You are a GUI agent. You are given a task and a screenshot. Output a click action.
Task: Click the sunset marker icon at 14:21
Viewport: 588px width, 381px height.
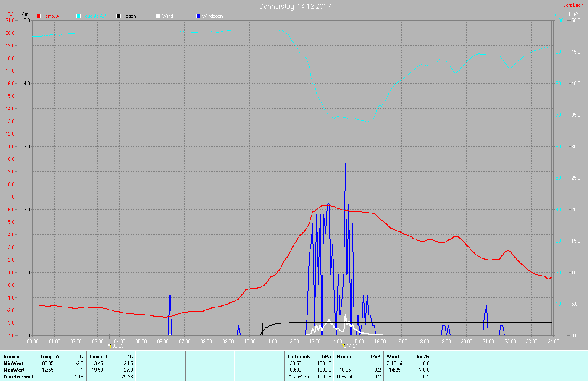pyautogui.click(x=344, y=346)
